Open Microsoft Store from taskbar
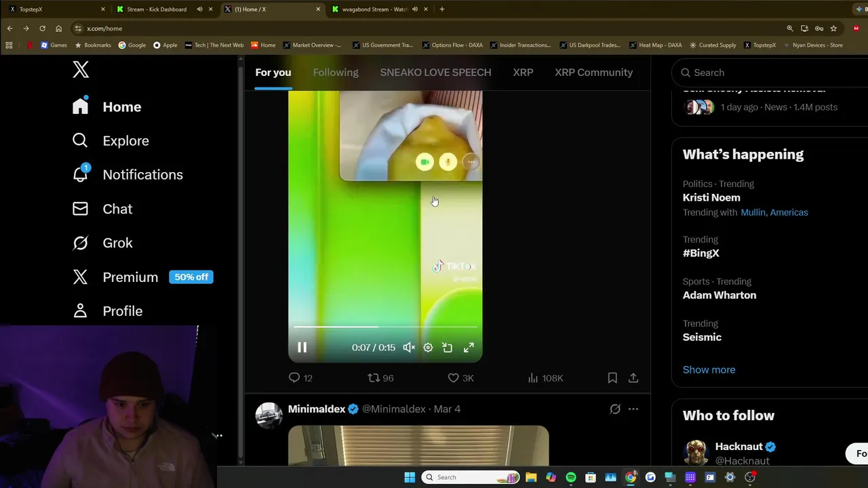The width and height of the screenshot is (868, 488). (x=591, y=477)
